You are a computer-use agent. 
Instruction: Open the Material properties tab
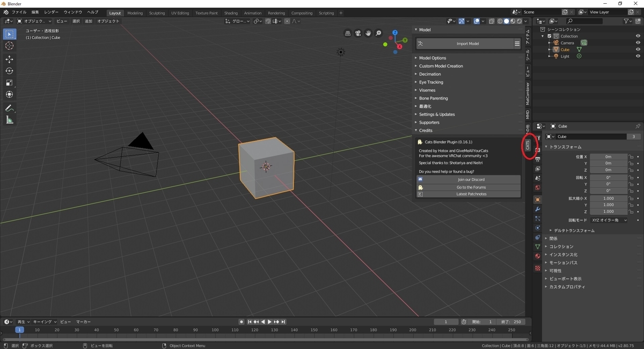[x=537, y=256]
